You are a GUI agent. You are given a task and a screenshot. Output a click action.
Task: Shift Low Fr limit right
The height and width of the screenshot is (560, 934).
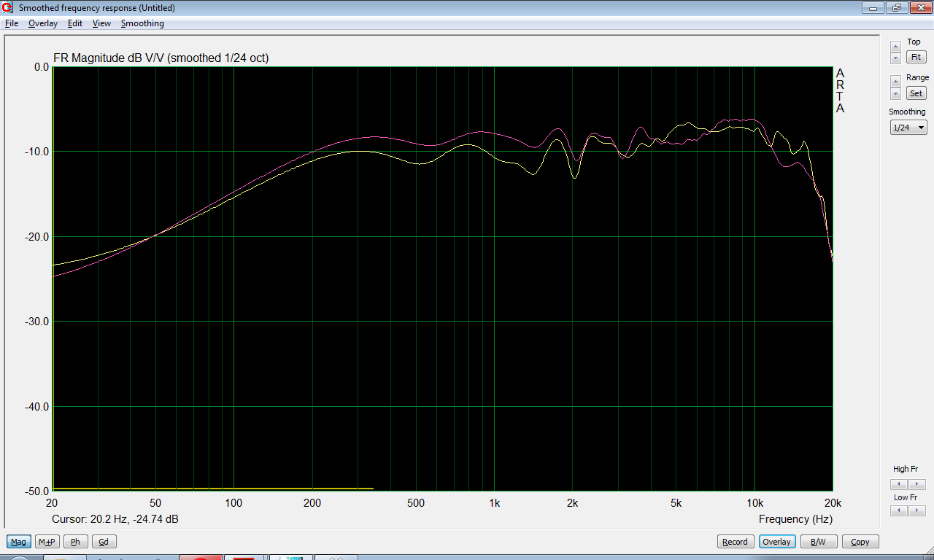pos(917,511)
